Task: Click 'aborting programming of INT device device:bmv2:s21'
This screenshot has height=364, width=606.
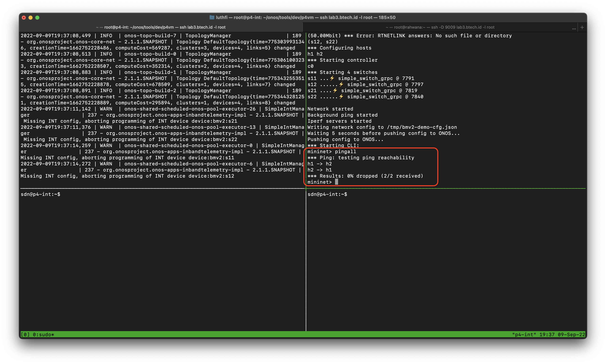Action: [161, 121]
